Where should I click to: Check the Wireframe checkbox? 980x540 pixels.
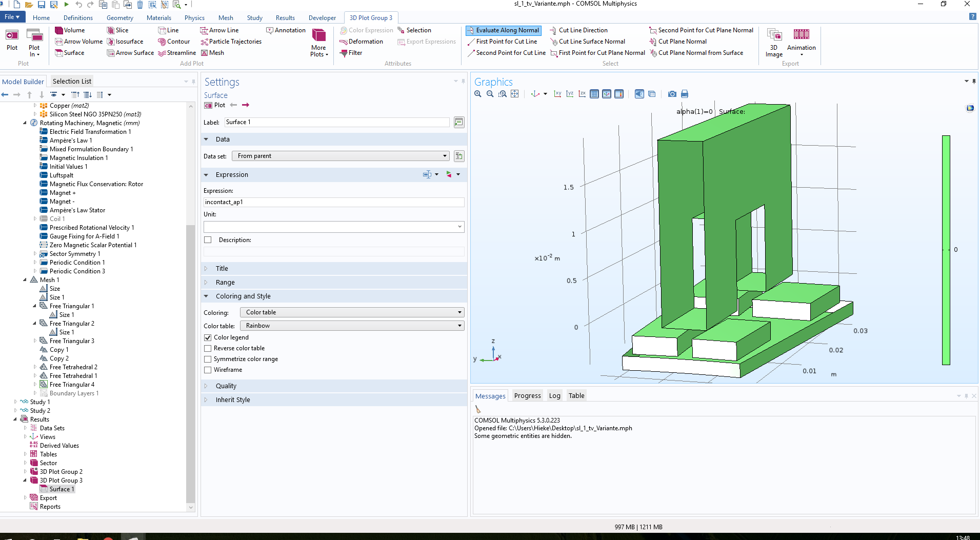tap(208, 370)
